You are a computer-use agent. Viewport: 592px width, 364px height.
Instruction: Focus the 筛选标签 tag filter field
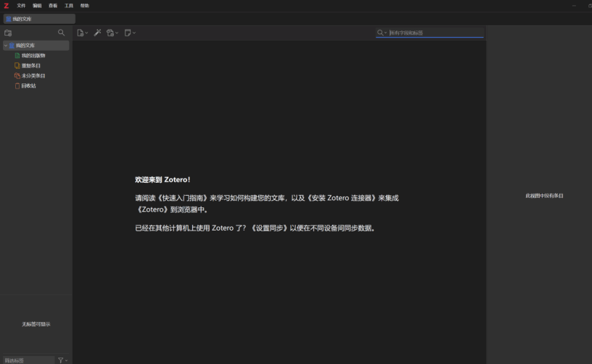[29, 360]
